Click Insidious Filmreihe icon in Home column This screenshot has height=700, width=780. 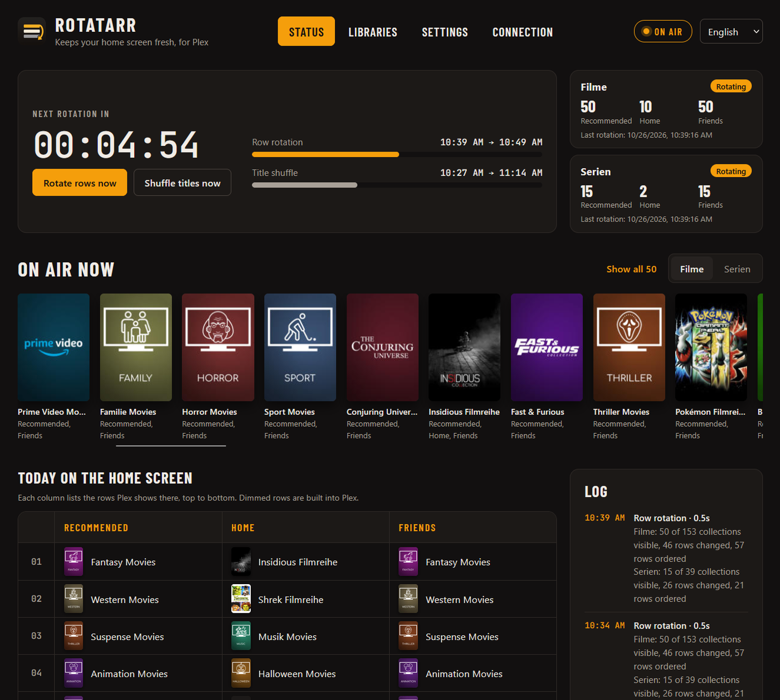[241, 562]
